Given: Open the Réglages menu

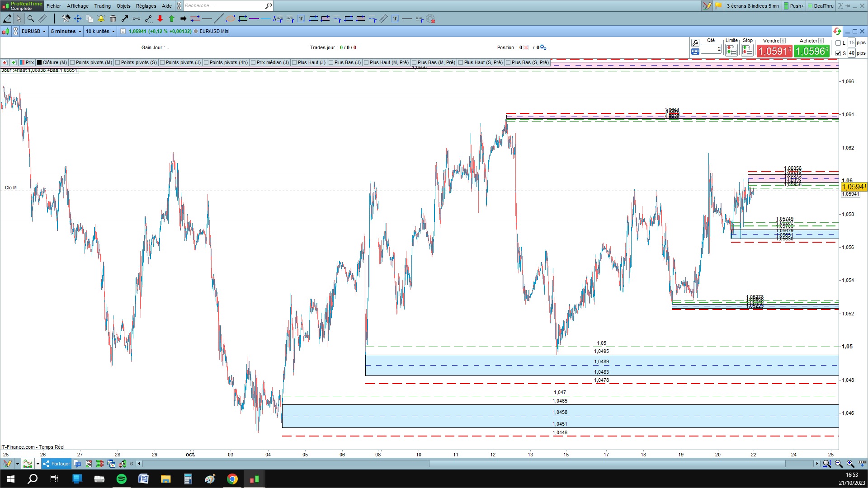Looking at the screenshot, I should 146,6.
